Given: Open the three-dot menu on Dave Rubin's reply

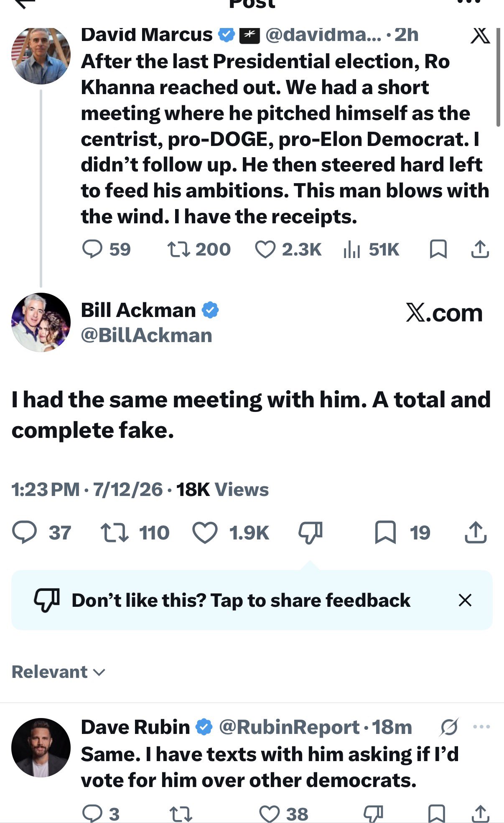Looking at the screenshot, I should (x=481, y=727).
